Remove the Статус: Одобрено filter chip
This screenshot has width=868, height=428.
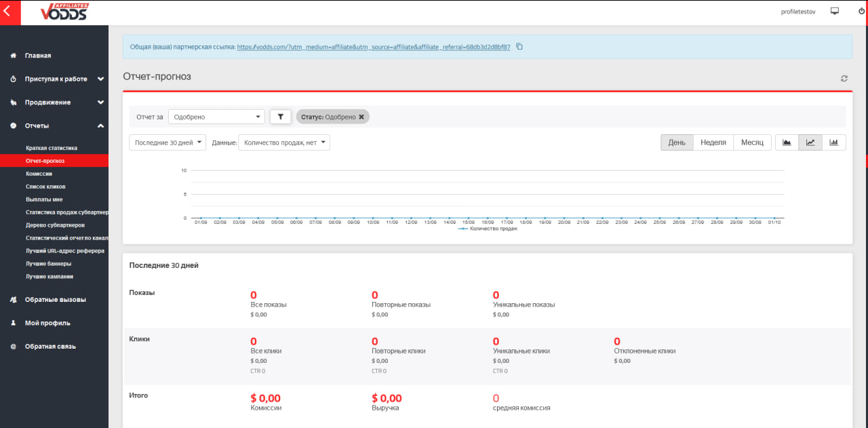(362, 116)
